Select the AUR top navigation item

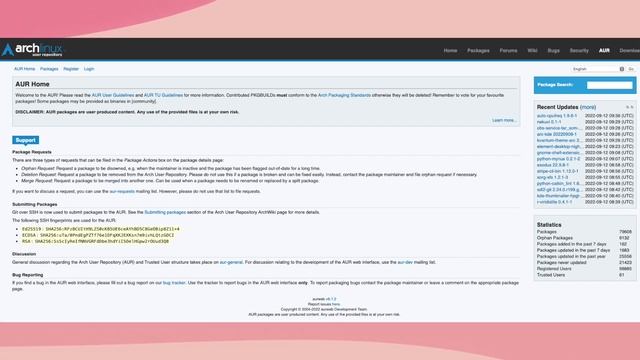[x=604, y=51]
